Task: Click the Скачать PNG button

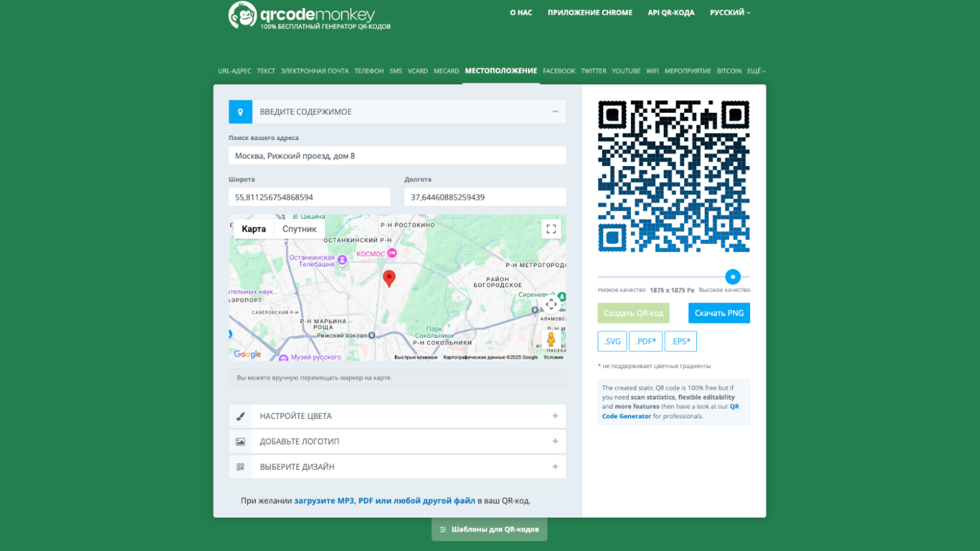Action: click(719, 314)
